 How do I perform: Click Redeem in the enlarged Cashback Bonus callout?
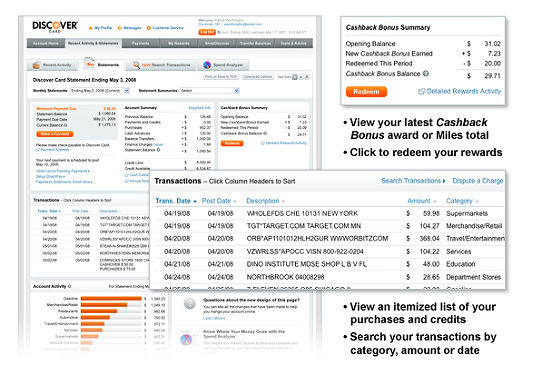pos(366,92)
